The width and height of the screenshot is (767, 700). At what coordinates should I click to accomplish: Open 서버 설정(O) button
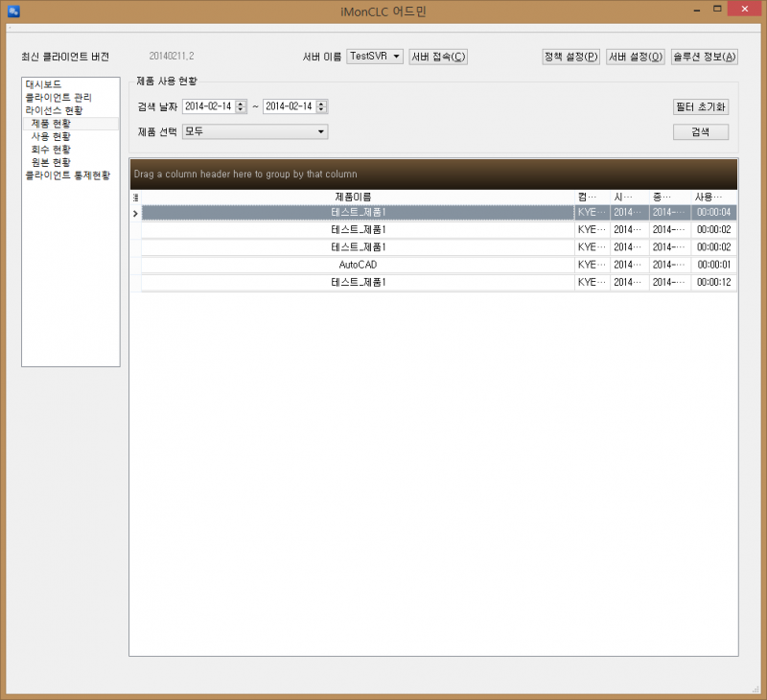(636, 57)
